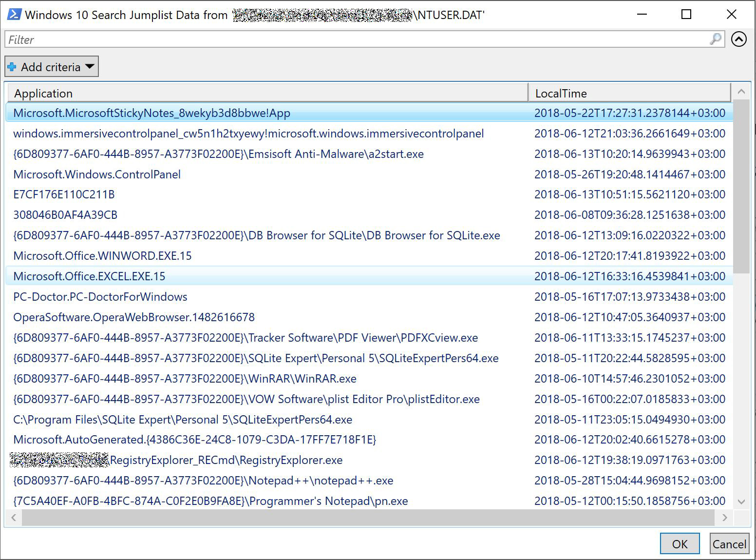Click the search magnifier icon in Filter box
Image resolution: width=756 pixels, height=560 pixels.
[715, 39]
